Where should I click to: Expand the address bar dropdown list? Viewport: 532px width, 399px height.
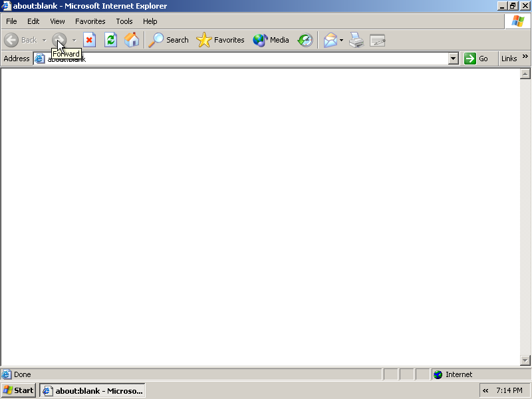click(x=454, y=59)
